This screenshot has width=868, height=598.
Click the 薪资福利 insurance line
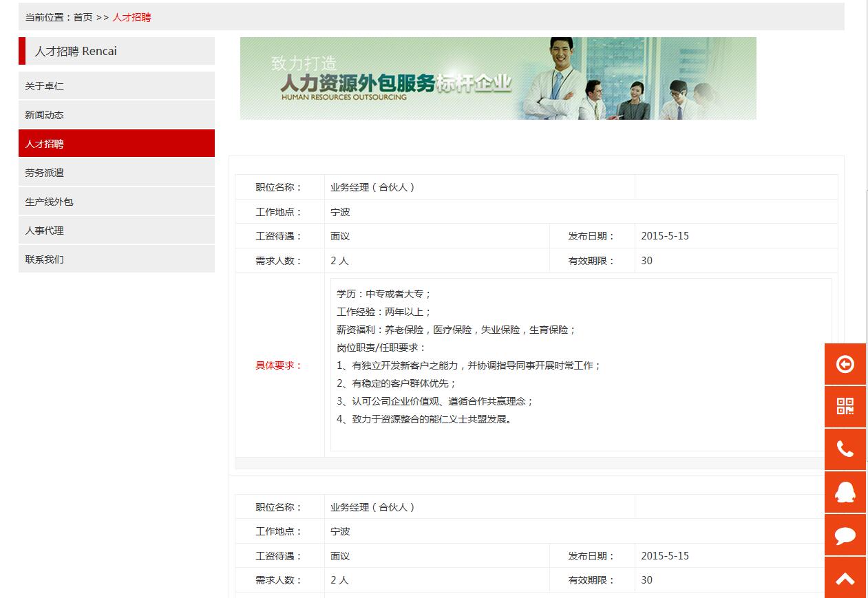456,330
